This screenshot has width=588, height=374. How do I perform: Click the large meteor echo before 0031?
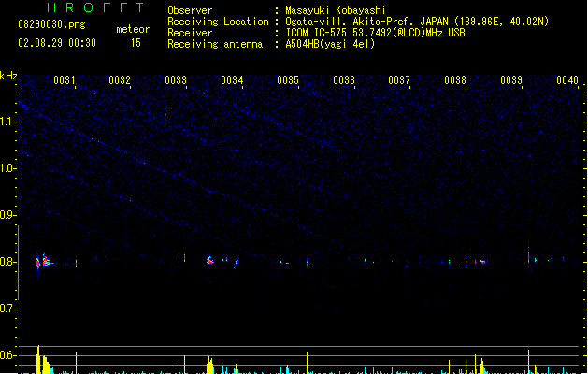tap(44, 262)
